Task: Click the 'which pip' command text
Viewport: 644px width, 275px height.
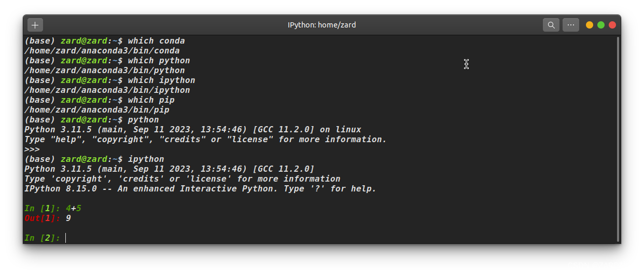Action: point(151,100)
